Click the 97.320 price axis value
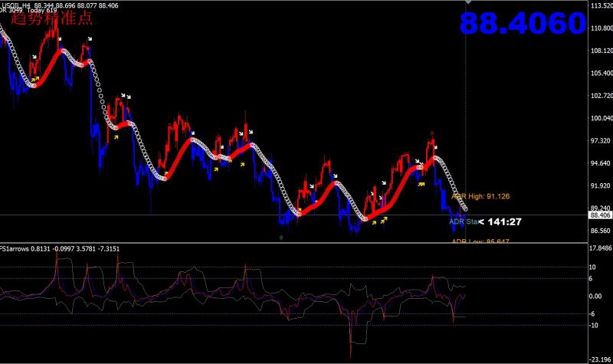 [600, 141]
